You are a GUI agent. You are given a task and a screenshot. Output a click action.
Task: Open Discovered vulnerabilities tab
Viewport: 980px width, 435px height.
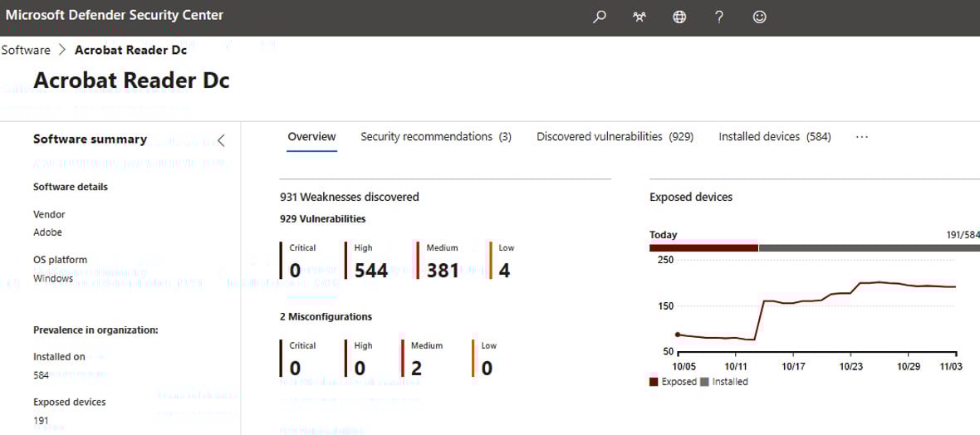pos(615,137)
